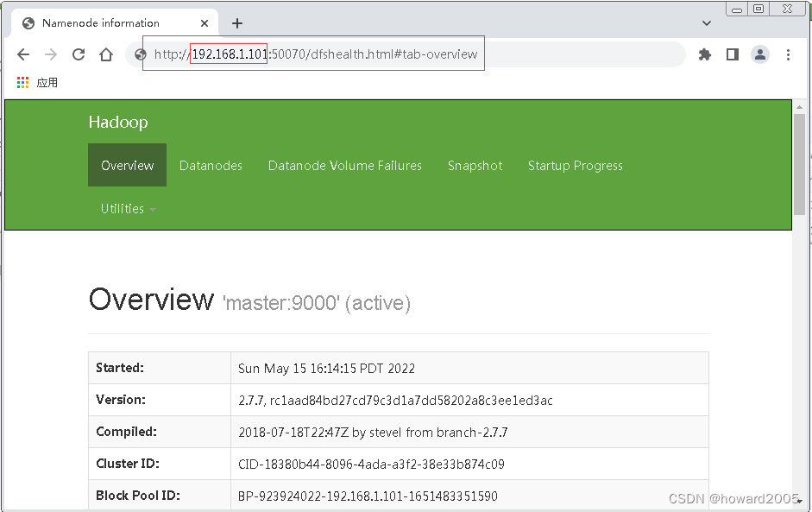Click the Hadoop brand link
The width and height of the screenshot is (812, 512).
click(x=118, y=123)
